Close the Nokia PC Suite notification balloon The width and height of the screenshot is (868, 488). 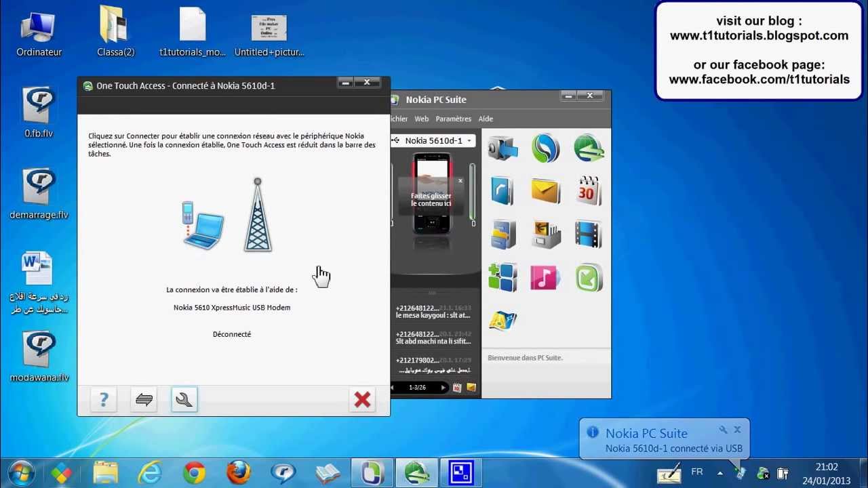coord(737,430)
